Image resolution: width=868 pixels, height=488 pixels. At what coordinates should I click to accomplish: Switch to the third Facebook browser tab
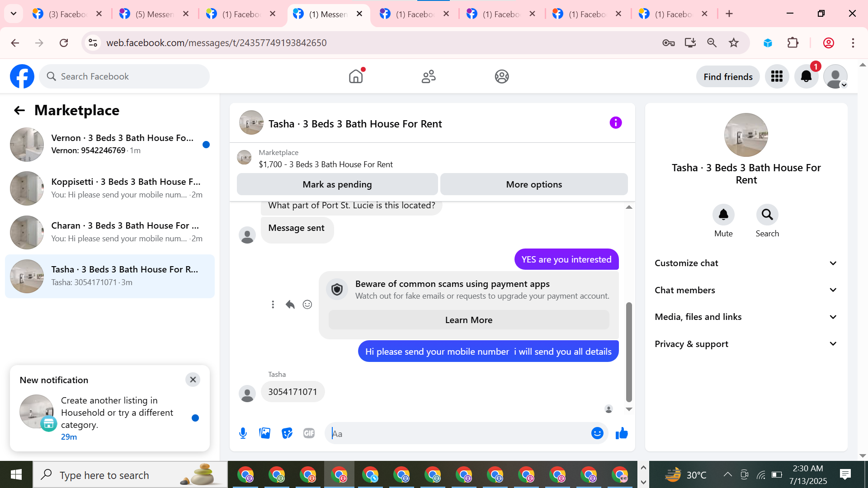click(x=241, y=14)
